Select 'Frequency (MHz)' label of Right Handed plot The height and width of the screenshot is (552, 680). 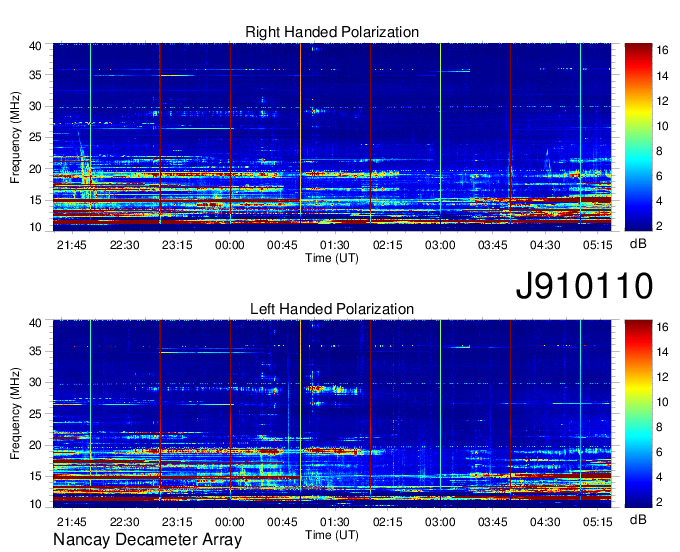[x=15, y=137]
